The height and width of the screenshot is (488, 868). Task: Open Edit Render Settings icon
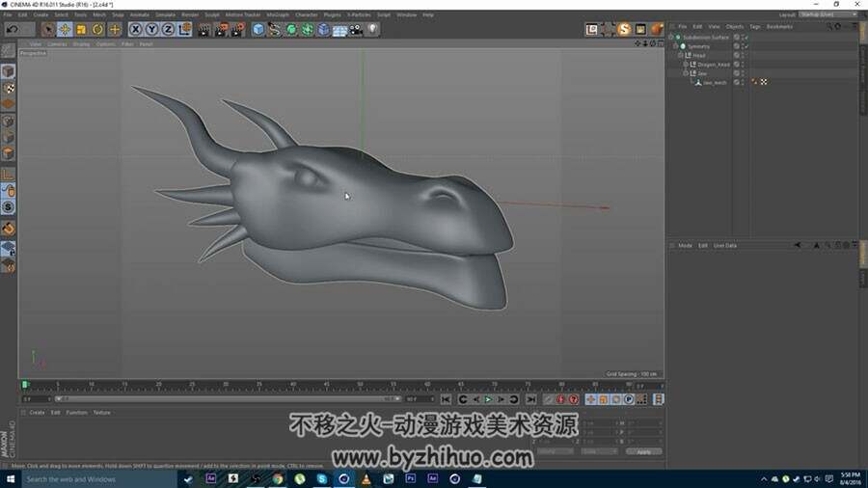pyautogui.click(x=238, y=29)
